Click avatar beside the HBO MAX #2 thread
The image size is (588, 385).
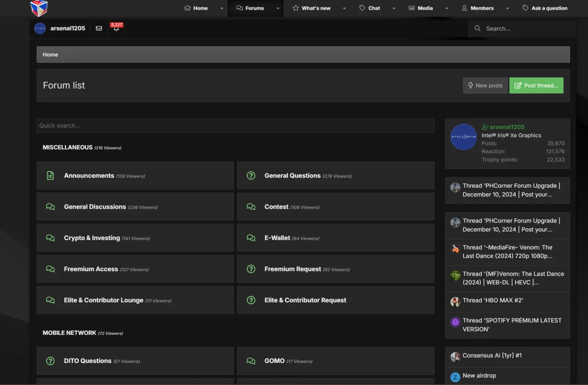[x=455, y=302]
